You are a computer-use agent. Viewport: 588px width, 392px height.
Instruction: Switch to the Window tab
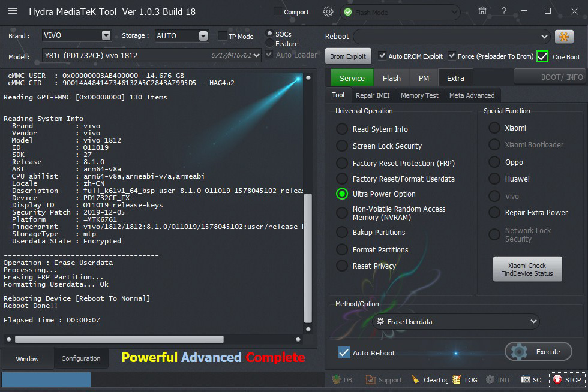click(x=27, y=358)
